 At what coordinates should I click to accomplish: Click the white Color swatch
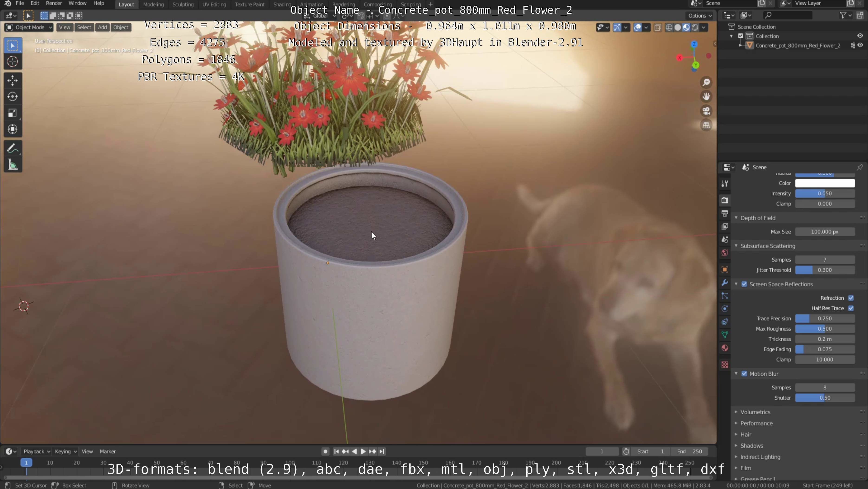point(825,183)
